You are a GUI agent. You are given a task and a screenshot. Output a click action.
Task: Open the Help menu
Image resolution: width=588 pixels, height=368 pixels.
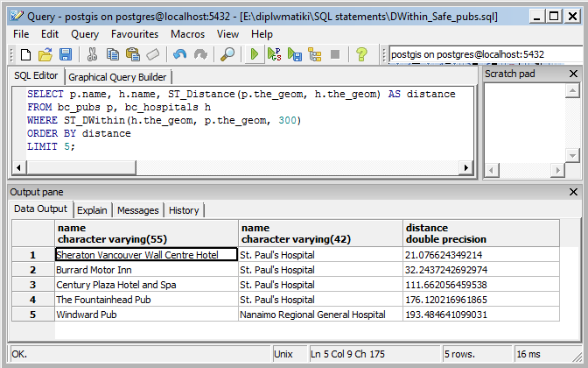262,34
